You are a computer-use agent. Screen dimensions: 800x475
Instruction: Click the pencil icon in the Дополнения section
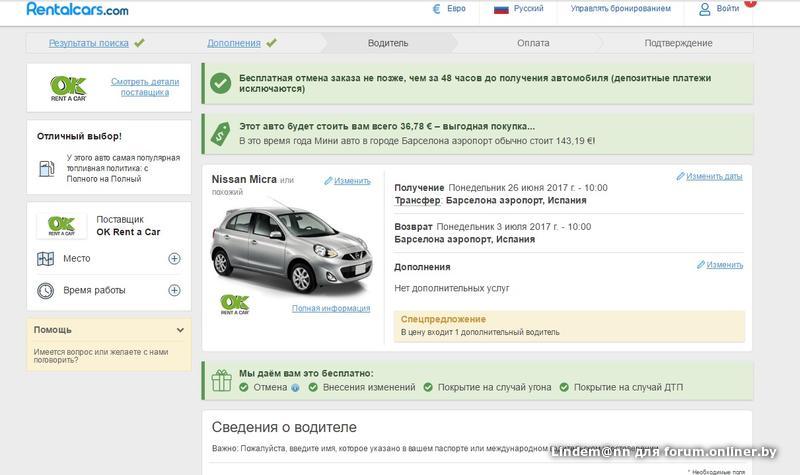[701, 264]
